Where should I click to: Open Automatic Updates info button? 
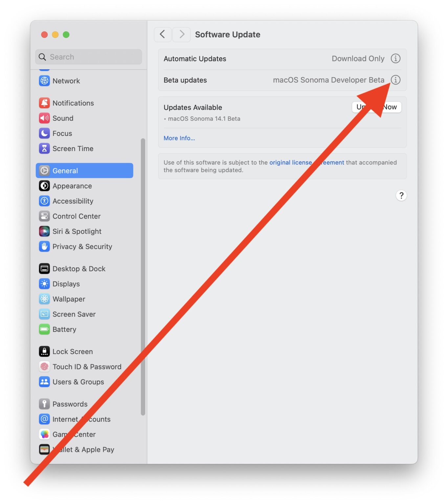tap(395, 58)
